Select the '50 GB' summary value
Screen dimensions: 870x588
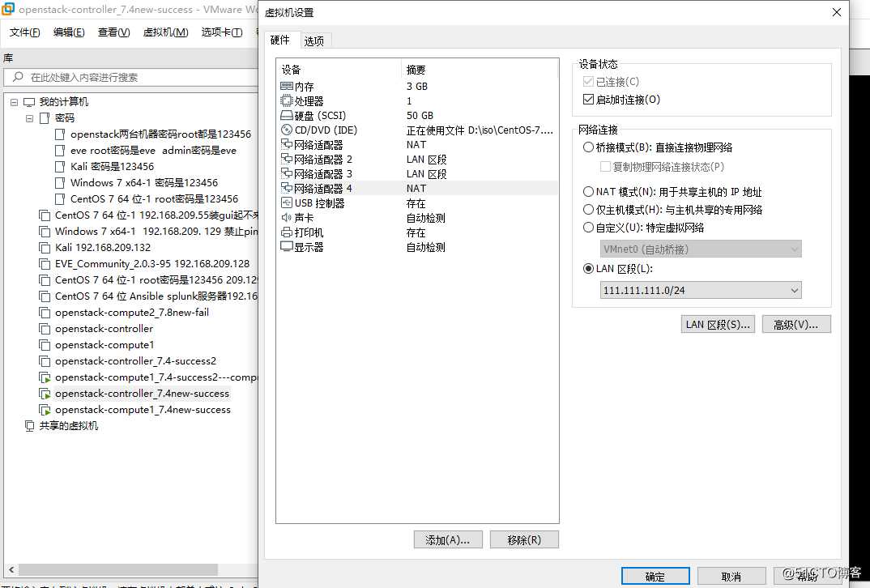coord(420,115)
